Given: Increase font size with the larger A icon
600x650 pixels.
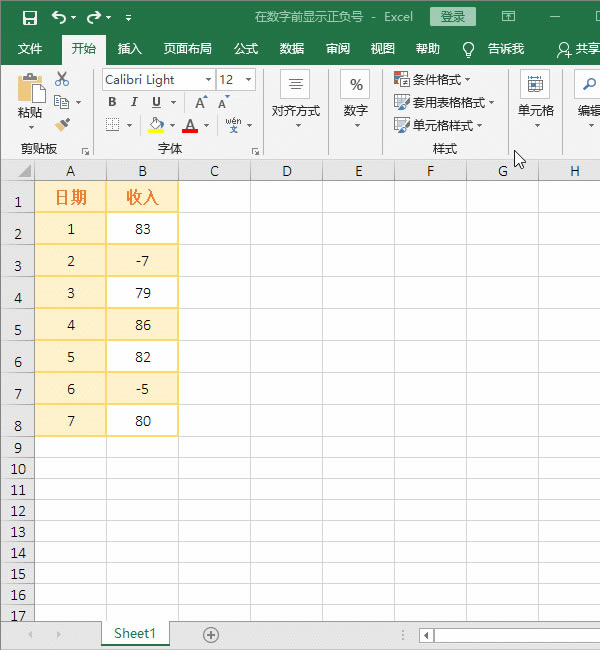Looking at the screenshot, I should (x=201, y=102).
